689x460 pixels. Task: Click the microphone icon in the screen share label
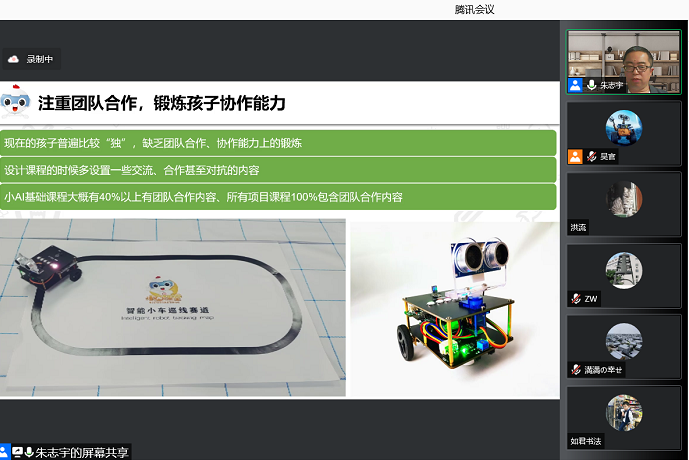29,452
